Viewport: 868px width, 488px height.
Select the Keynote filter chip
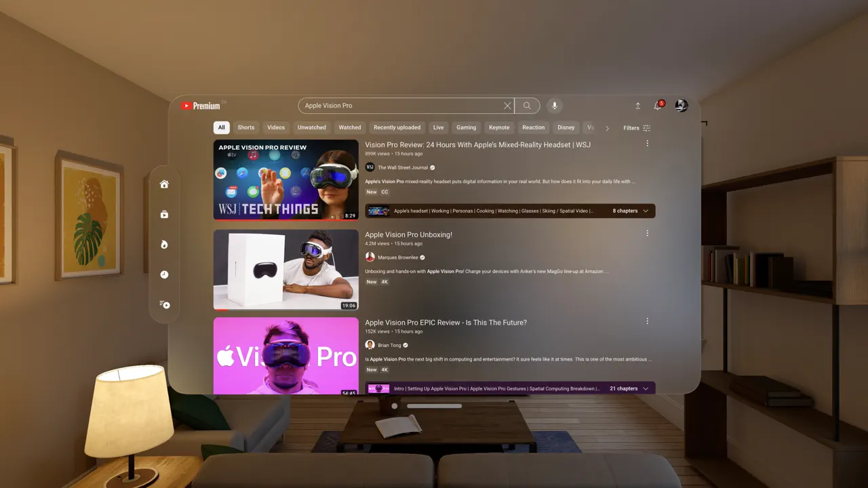(x=499, y=127)
